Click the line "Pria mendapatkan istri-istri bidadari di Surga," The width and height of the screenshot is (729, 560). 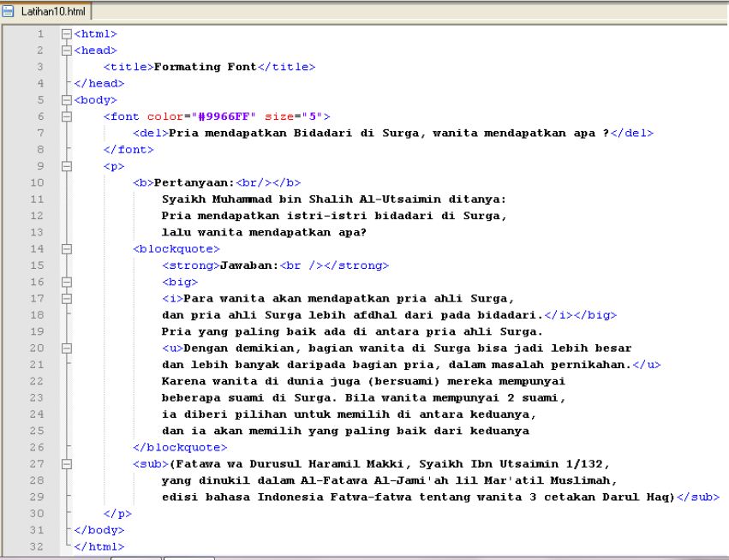pos(334,216)
